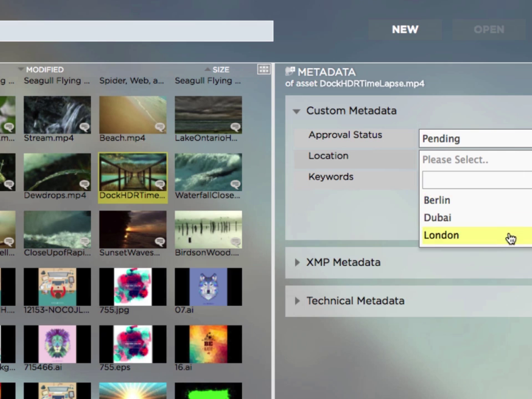This screenshot has width=532, height=399.
Task: Click the 'Keywords' field label
Action: click(331, 177)
